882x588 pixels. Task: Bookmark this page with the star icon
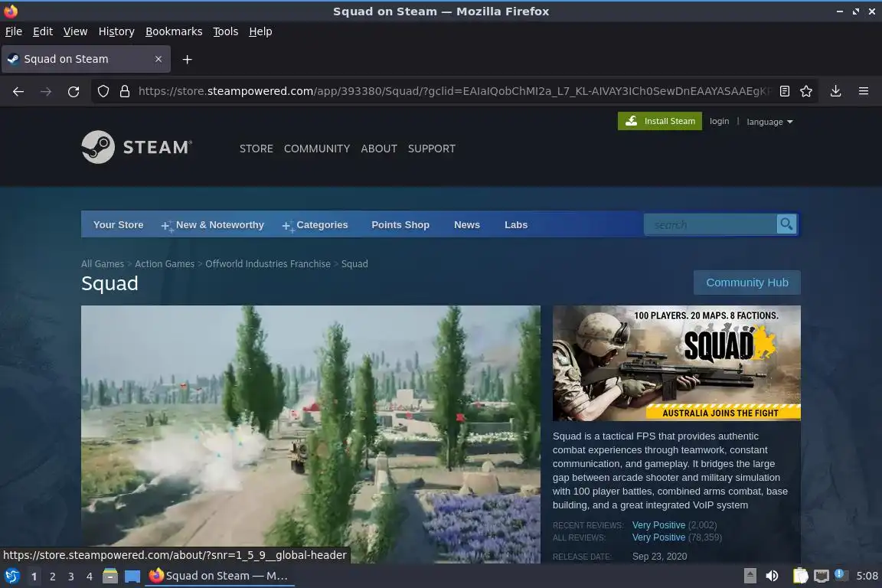coord(806,91)
